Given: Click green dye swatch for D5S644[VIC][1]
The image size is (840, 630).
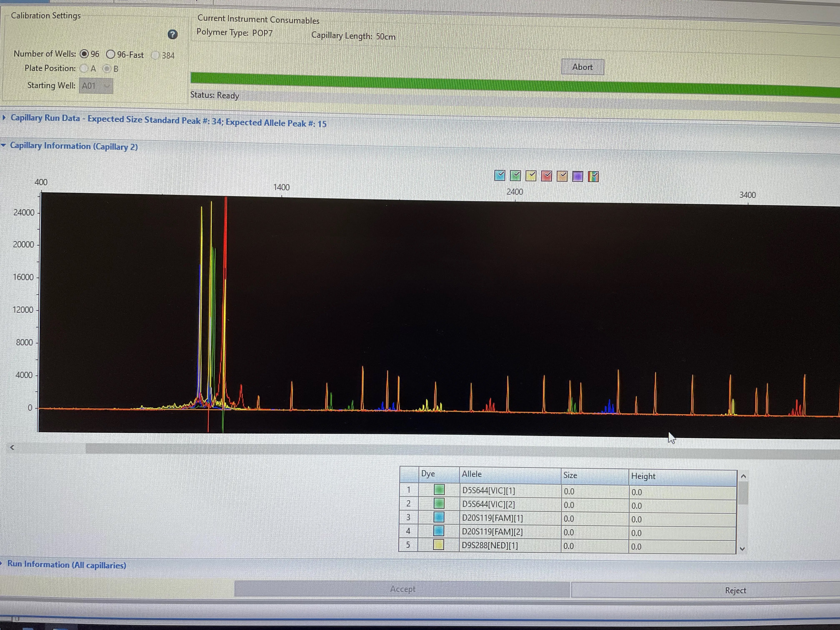Looking at the screenshot, I should point(439,490).
